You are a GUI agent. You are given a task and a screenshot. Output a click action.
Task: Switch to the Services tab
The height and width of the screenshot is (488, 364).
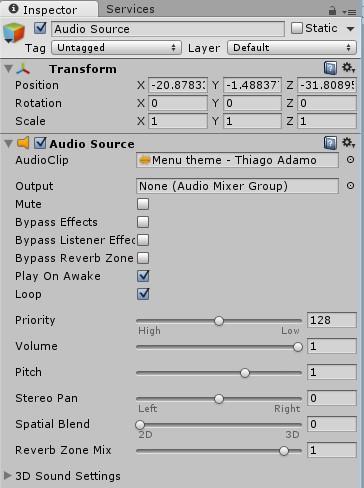(x=130, y=9)
